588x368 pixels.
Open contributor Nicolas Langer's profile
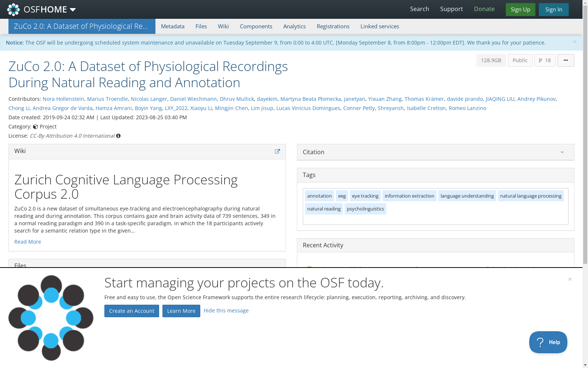point(149,99)
